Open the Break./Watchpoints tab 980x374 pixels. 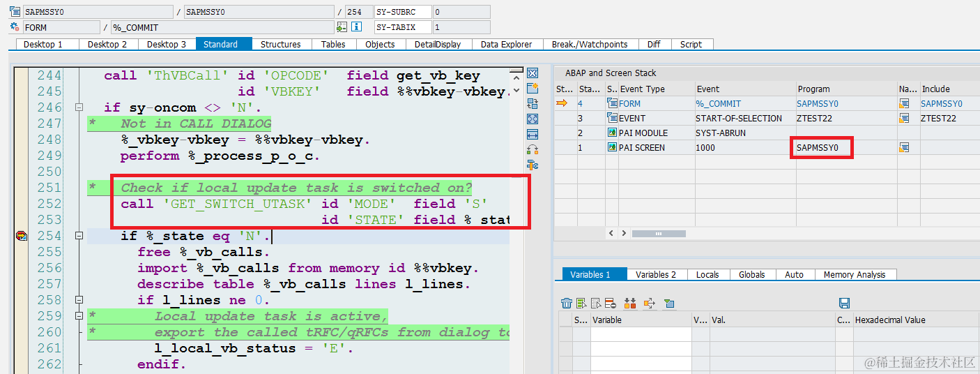(590, 44)
